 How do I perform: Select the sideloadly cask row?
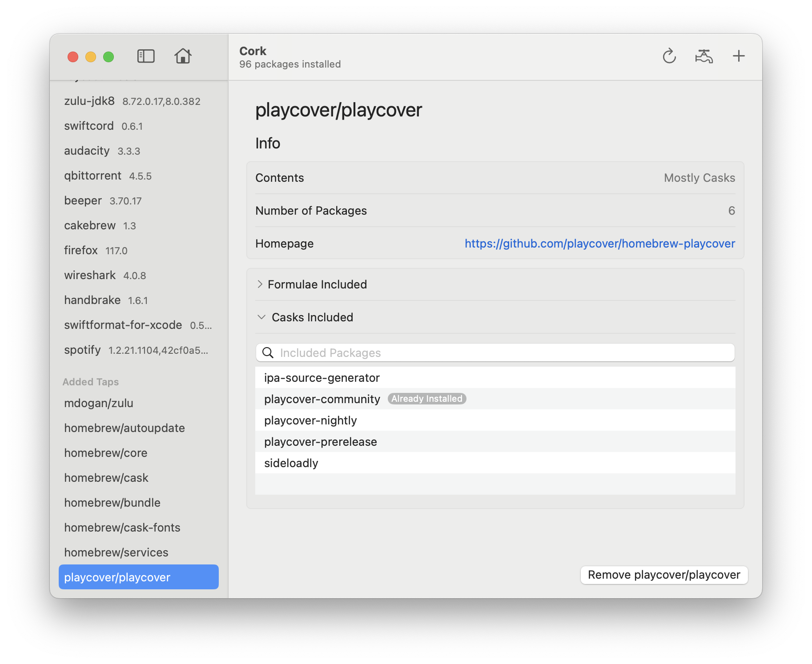pyautogui.click(x=495, y=463)
